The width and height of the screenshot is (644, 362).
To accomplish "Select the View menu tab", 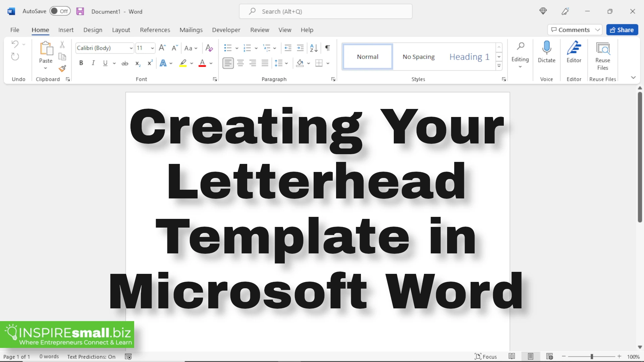I will [x=285, y=29].
